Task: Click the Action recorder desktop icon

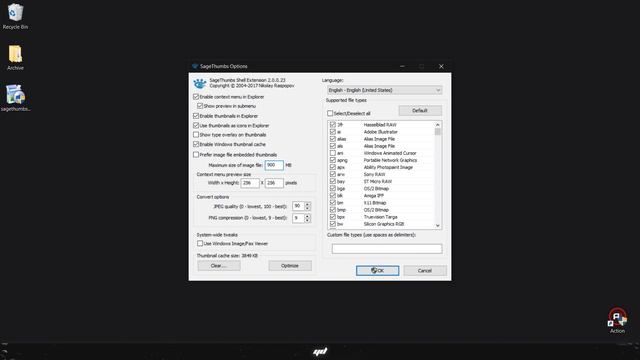Action: tap(617, 321)
